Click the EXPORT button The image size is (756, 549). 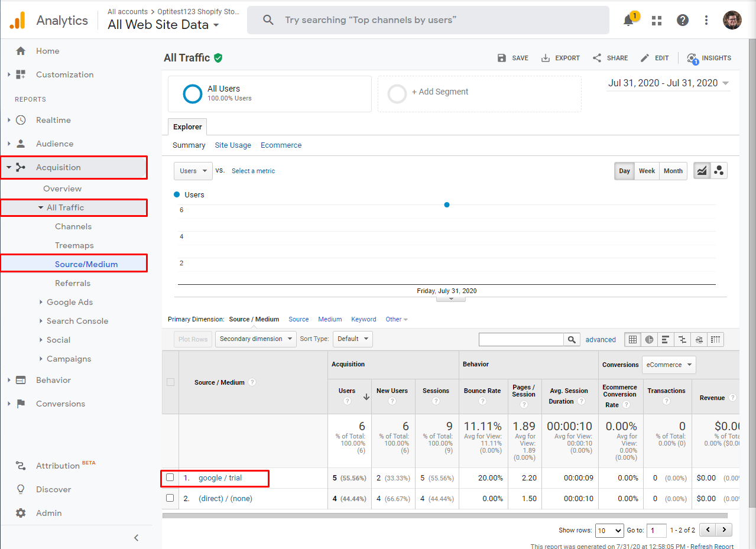(x=560, y=58)
